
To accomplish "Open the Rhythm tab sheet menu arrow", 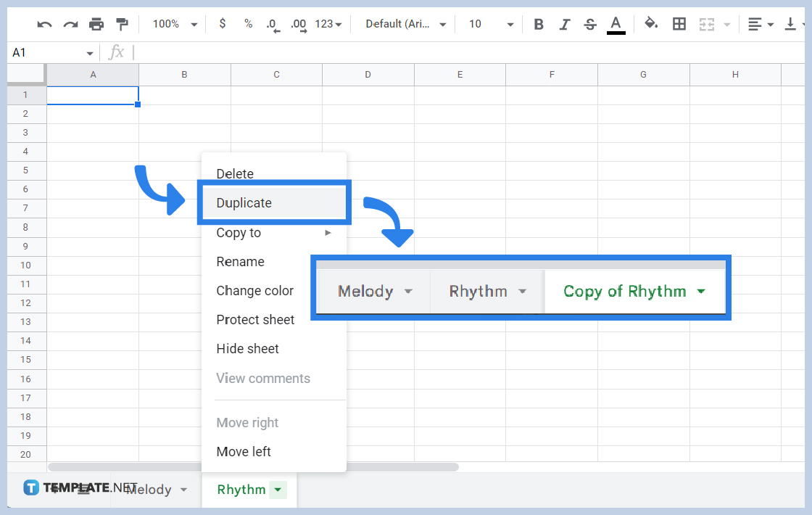I will click(x=278, y=490).
